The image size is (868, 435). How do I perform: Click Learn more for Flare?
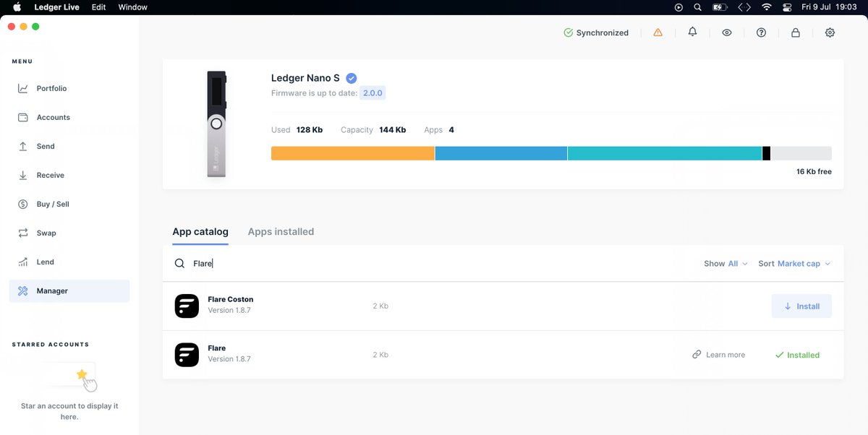[x=718, y=355]
